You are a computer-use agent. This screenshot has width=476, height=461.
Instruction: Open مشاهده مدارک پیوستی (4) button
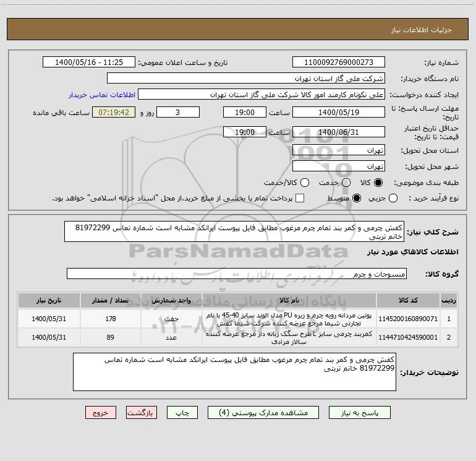pos(263,413)
